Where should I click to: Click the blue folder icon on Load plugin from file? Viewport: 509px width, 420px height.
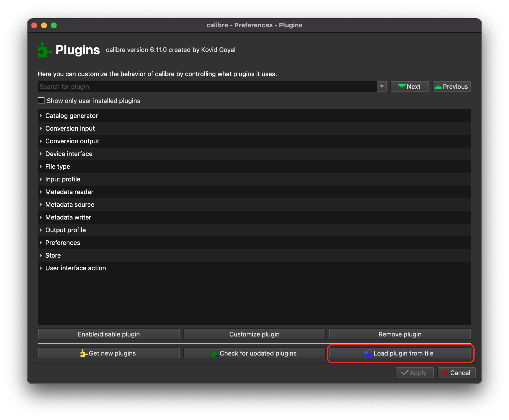click(368, 353)
